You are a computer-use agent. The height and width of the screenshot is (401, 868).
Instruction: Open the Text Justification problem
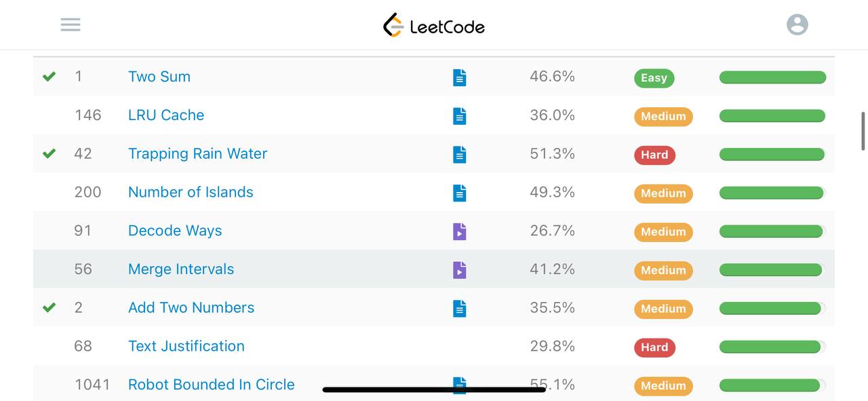(186, 346)
